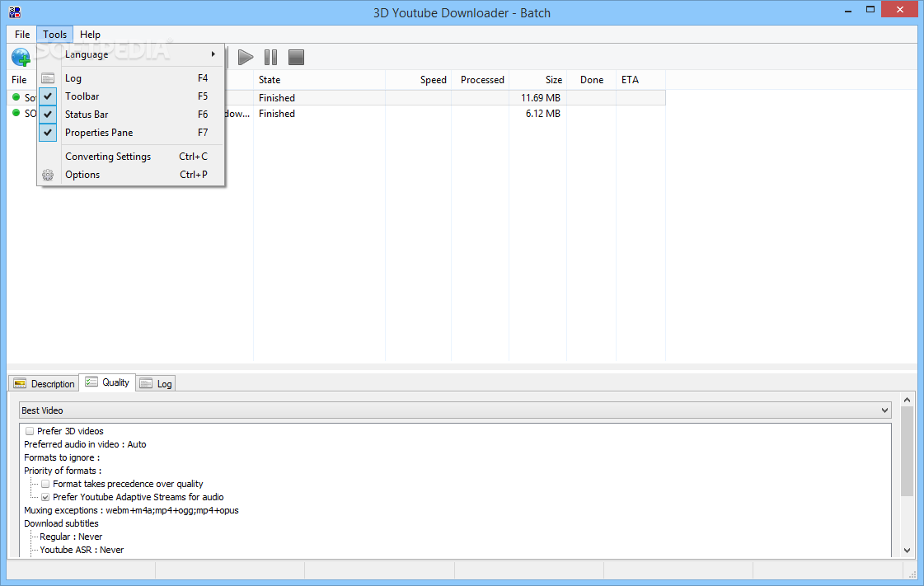Screen dimensions: 924x586
Task: Click the Options gear icon in menu
Action: coord(48,175)
